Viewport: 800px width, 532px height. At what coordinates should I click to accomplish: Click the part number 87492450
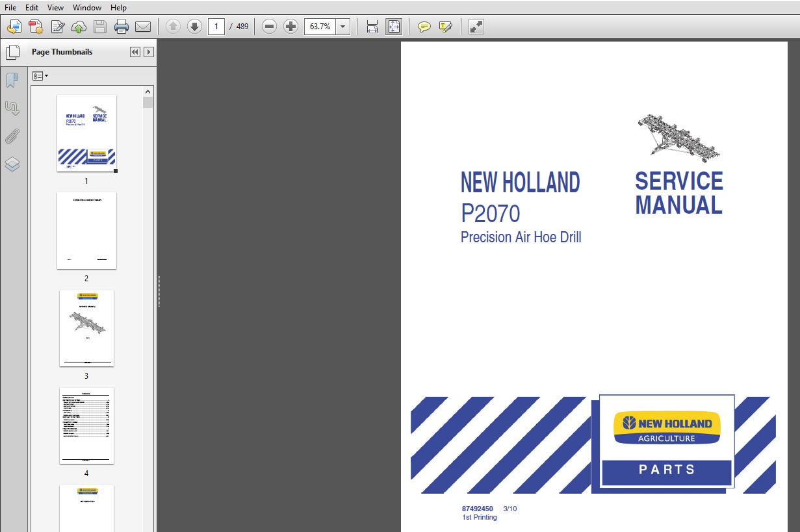(478, 509)
